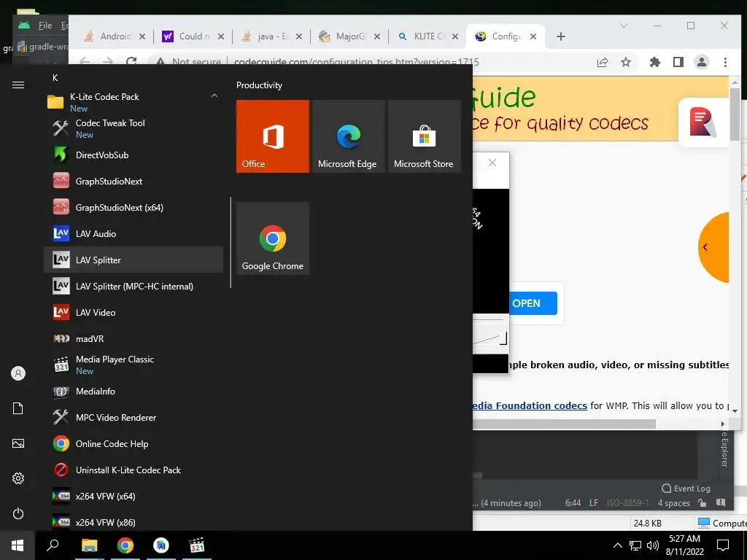Open Settings gear in Start sidebar
This screenshot has width=747, height=560.
tap(18, 478)
